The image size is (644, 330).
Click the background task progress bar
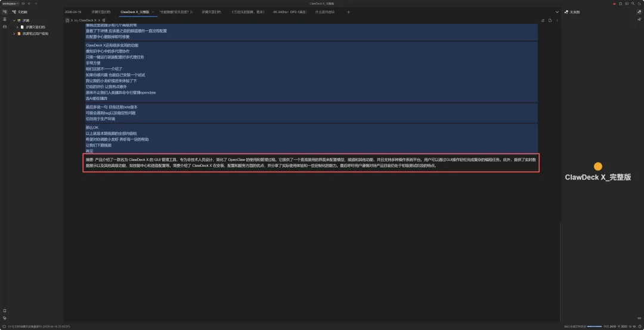point(595,326)
